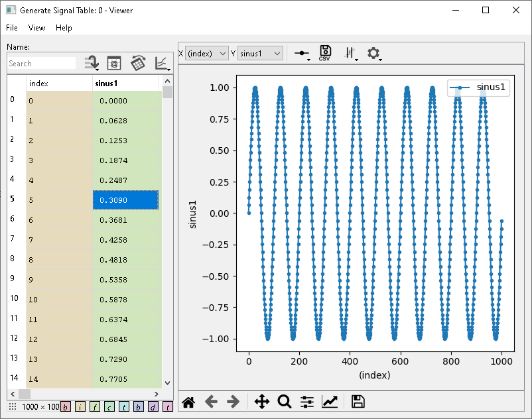Toggle the pink 'b' type filter box

66,406
